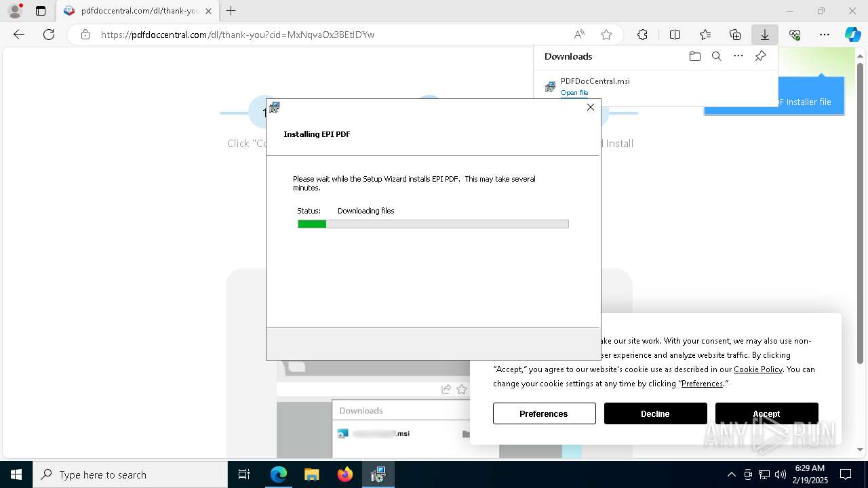Open the Extensions puzzle icon
This screenshot has width=868, height=488.
642,35
